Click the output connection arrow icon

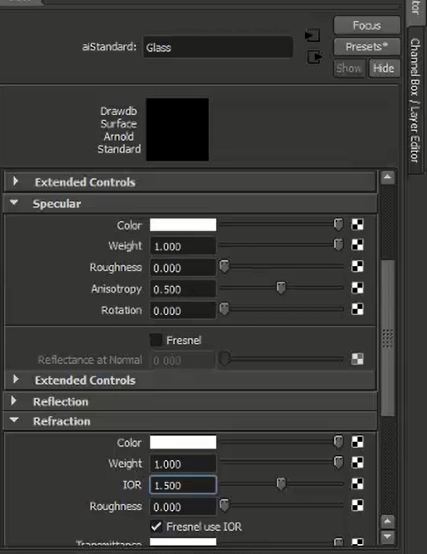click(314, 57)
